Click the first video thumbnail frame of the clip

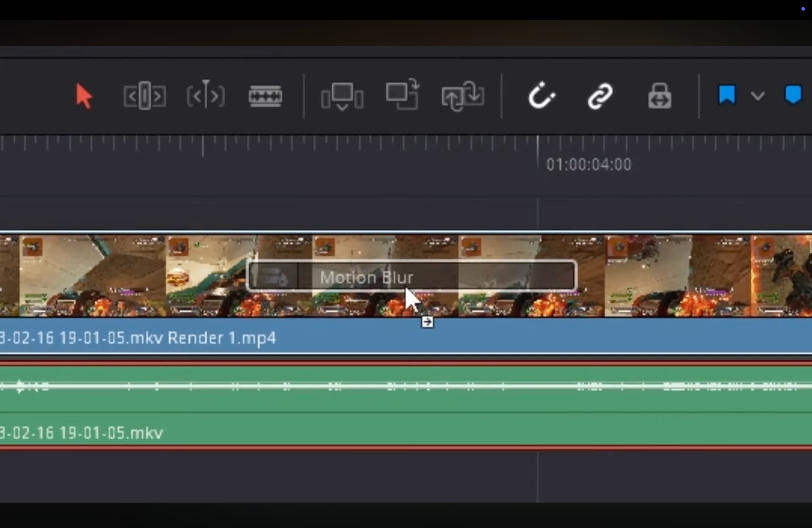tap(92, 276)
